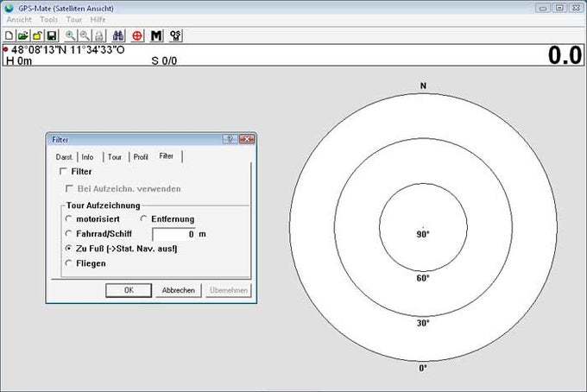The height and width of the screenshot is (392, 587).
Task: Click the 90° center label
Action: [423, 234]
